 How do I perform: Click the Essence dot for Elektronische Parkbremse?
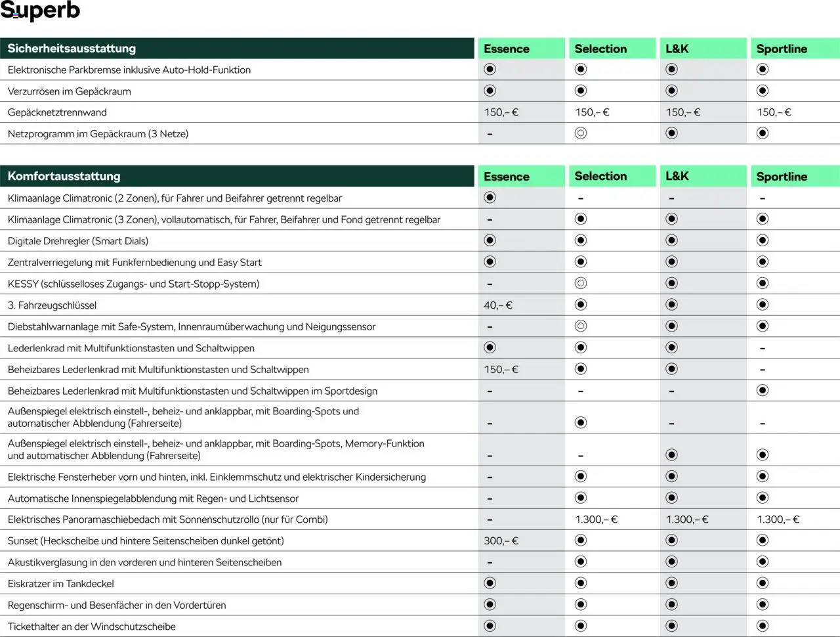pyautogui.click(x=490, y=69)
